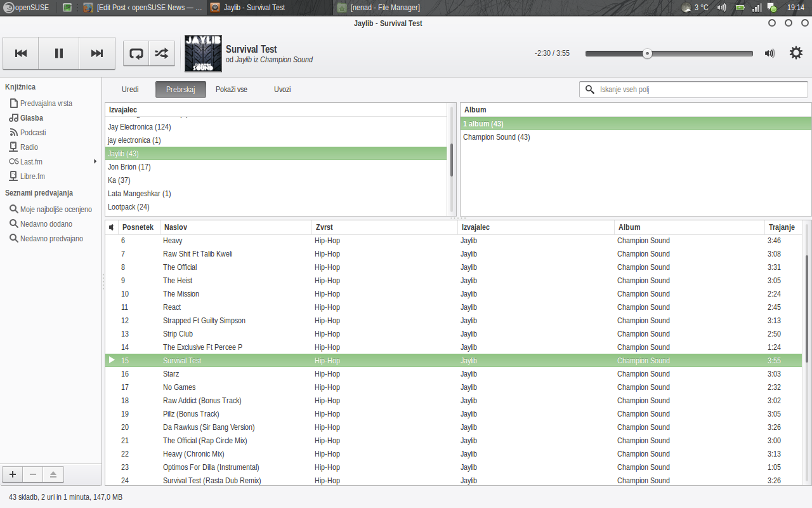Toggle the Prebrskaj browse button
812x508 pixels.
click(x=181, y=90)
